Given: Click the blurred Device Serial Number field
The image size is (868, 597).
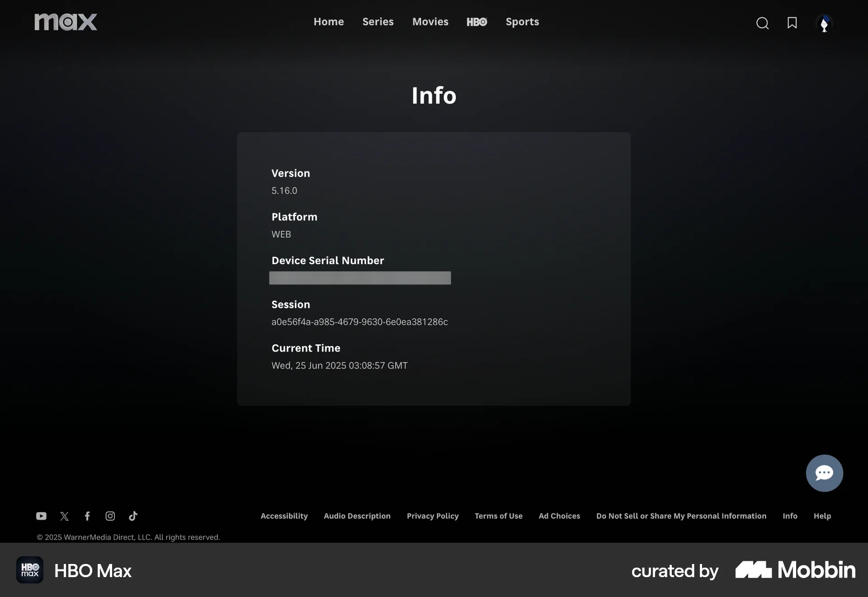Looking at the screenshot, I should tap(360, 278).
